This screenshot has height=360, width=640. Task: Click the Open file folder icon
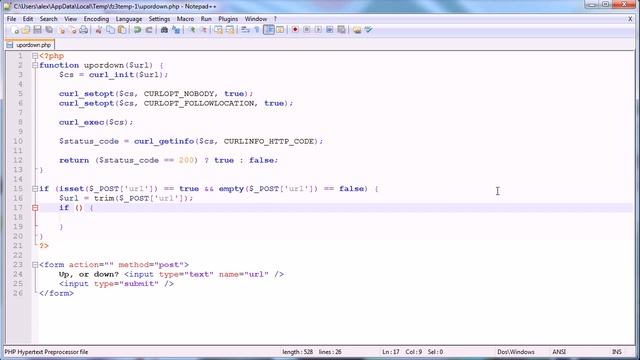[26, 30]
